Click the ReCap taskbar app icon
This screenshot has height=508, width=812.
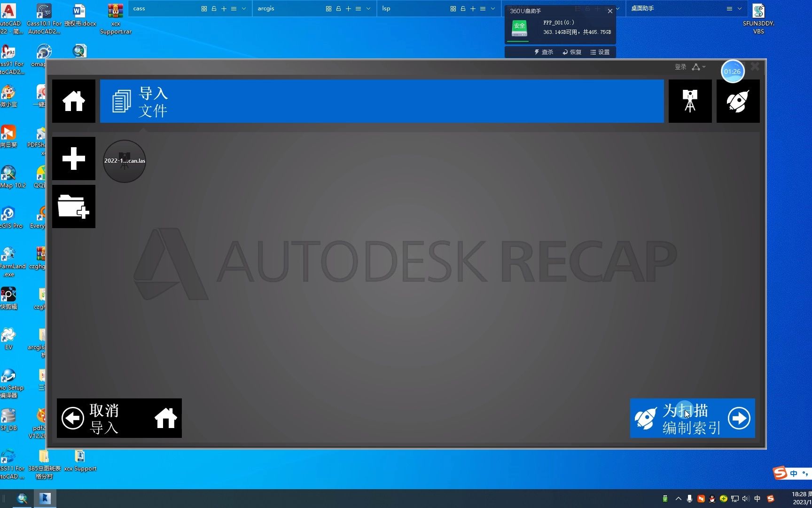(x=45, y=499)
